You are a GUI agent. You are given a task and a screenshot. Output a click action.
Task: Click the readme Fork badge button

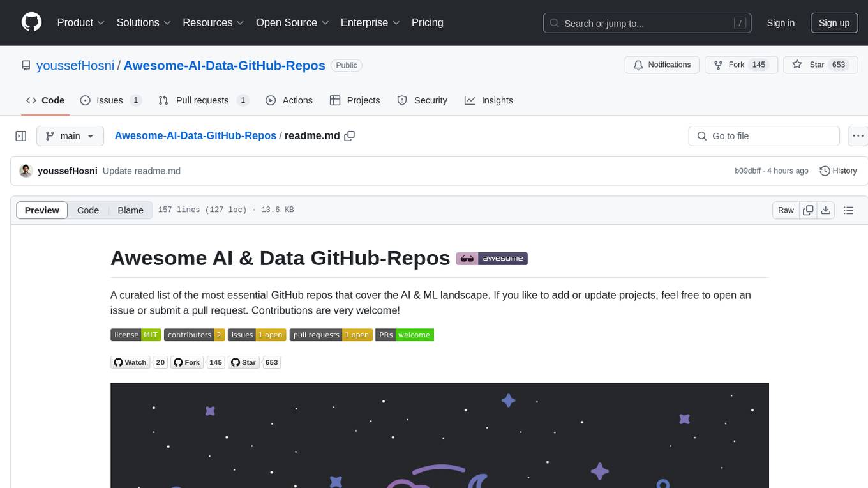[187, 362]
